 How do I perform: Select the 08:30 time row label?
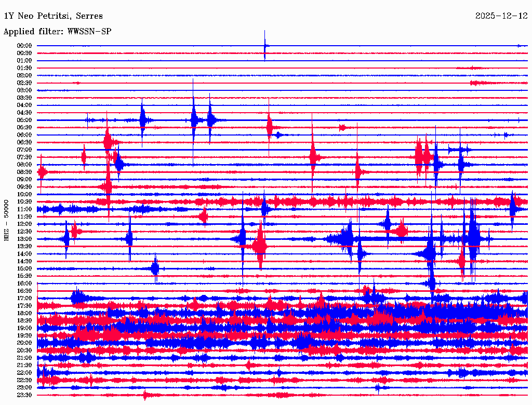point(24,172)
